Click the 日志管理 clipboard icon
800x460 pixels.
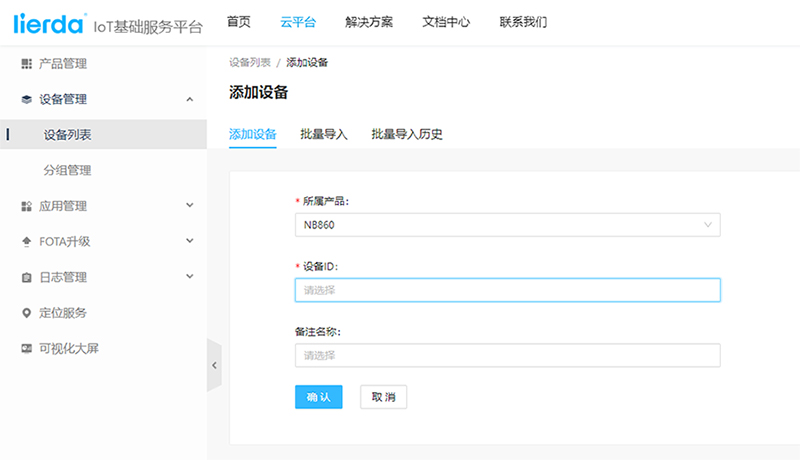point(26,277)
